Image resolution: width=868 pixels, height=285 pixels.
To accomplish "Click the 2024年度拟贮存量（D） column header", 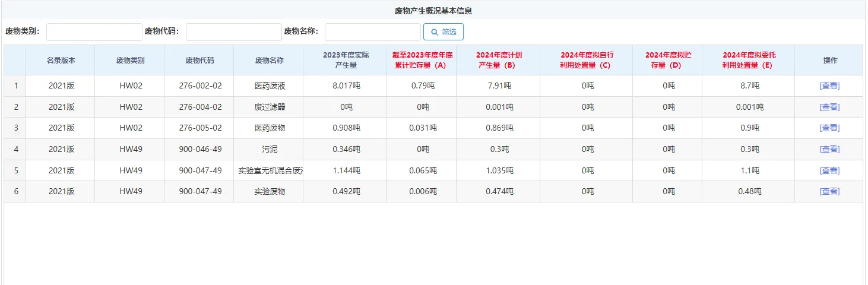I will point(668,60).
